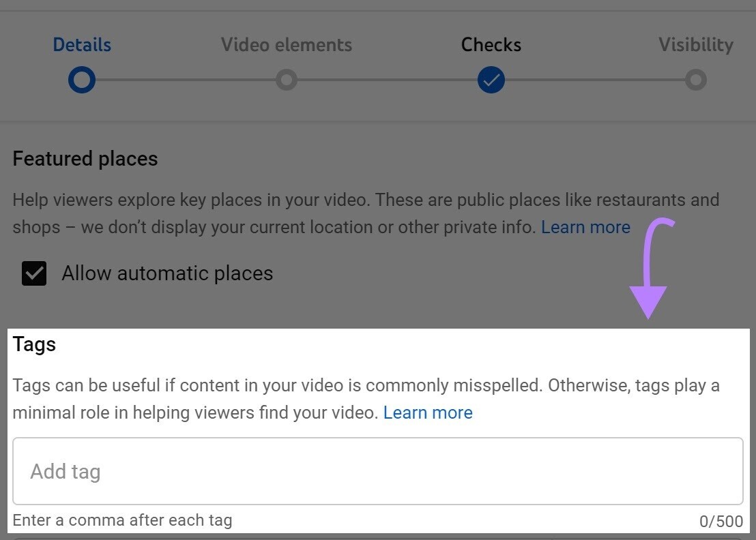Screen dimensions: 756x540
Task: Uncheck Allow automatic places checkbox
Action: tap(34, 273)
